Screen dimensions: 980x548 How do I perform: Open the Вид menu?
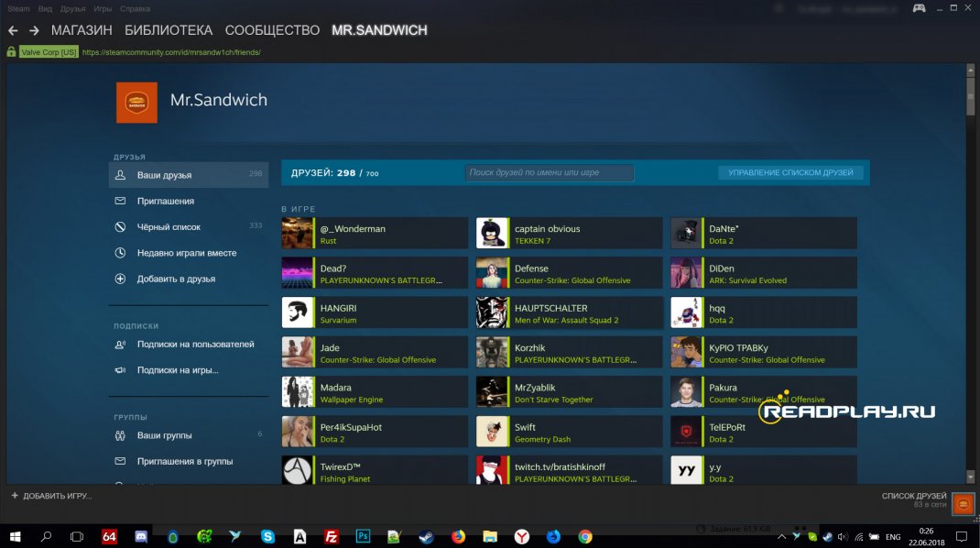[45, 9]
